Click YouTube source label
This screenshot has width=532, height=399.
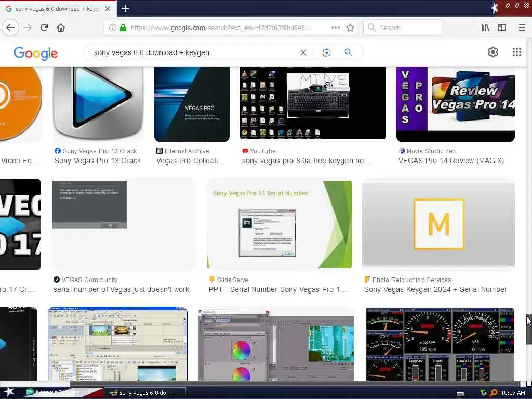[263, 151]
